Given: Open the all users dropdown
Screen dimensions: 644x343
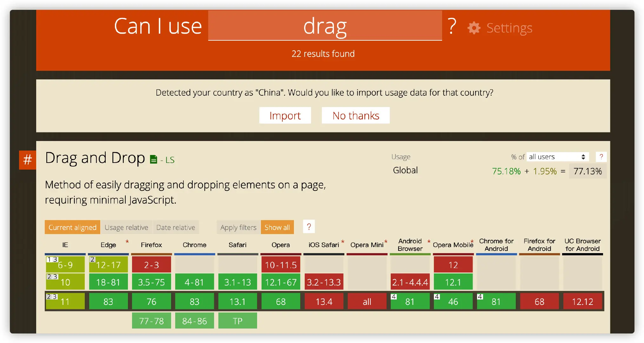Looking at the screenshot, I should 557,157.
